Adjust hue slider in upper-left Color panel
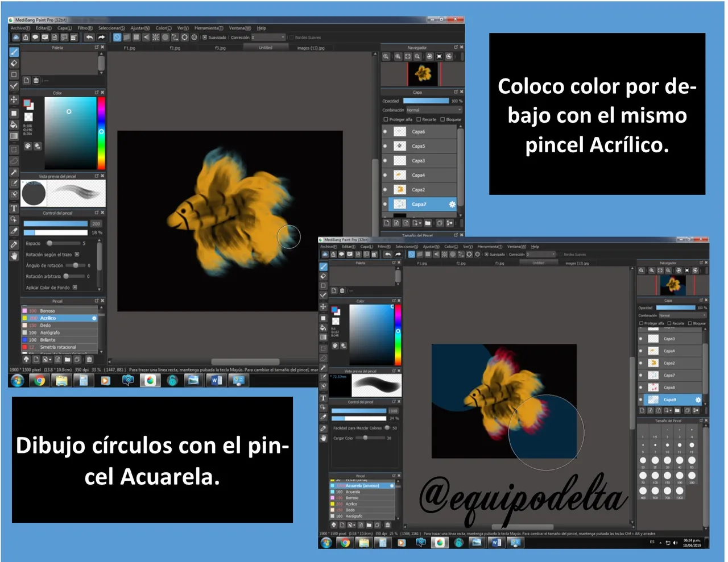The height and width of the screenshot is (562, 728). point(101,134)
